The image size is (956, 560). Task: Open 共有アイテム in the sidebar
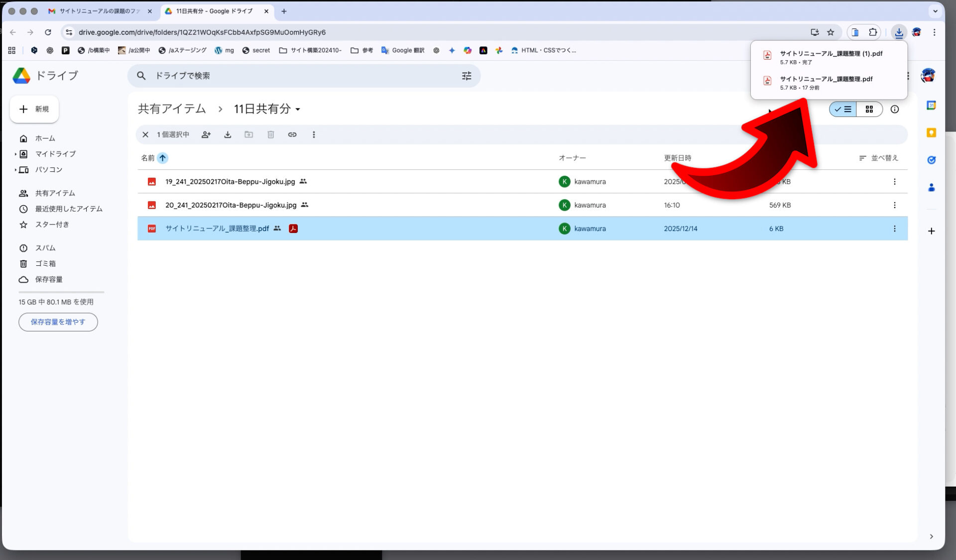[55, 193]
